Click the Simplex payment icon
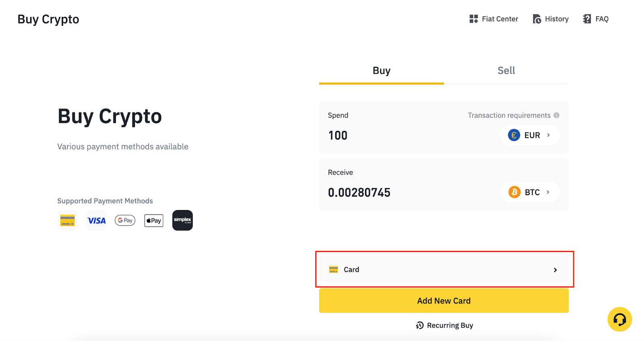 click(x=182, y=220)
